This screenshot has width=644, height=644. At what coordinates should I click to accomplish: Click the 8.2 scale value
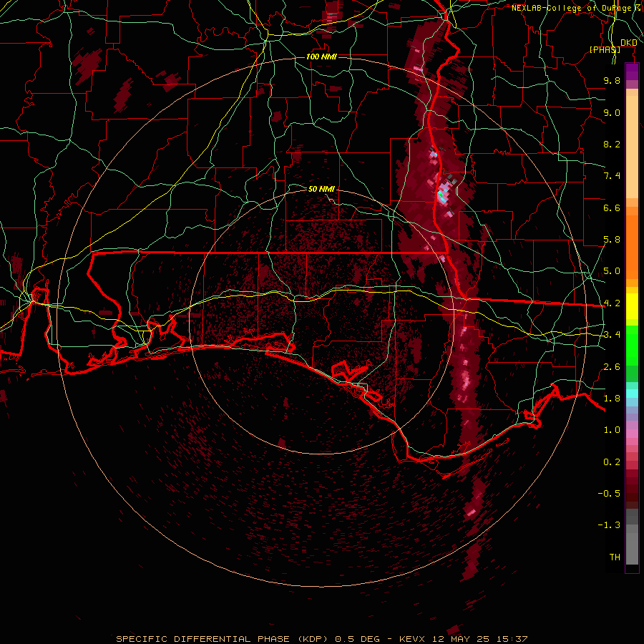pyautogui.click(x=612, y=144)
